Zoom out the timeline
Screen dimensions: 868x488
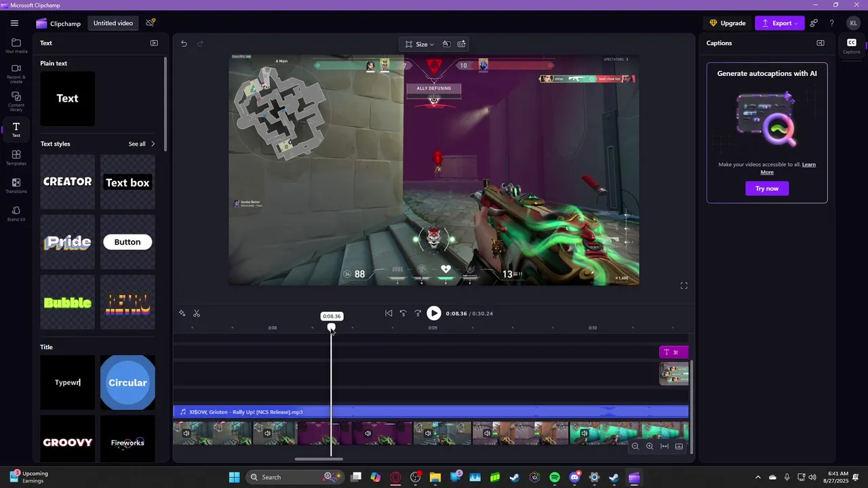(x=635, y=446)
